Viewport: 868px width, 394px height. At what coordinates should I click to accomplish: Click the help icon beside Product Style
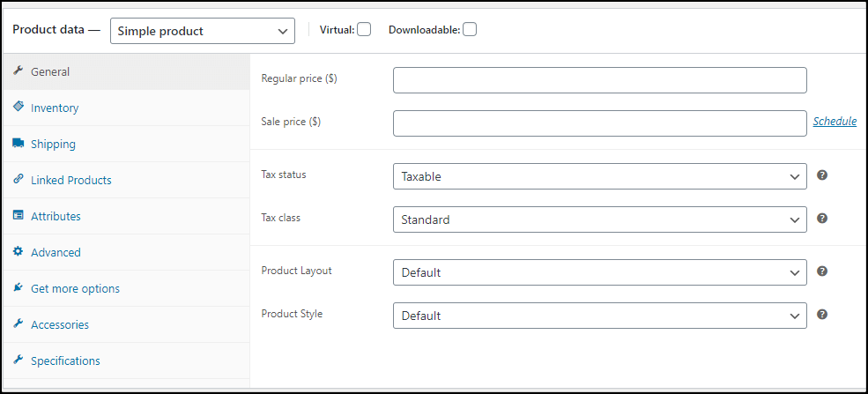pos(822,315)
